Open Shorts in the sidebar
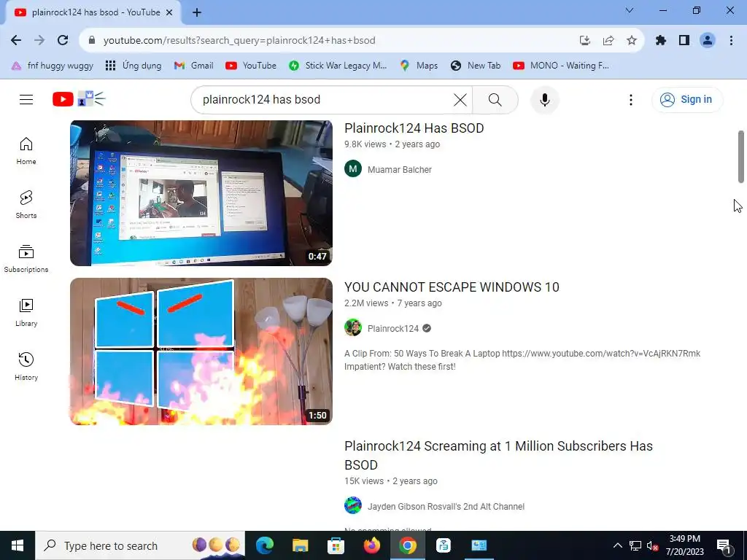Image resolution: width=747 pixels, height=560 pixels. point(26,205)
